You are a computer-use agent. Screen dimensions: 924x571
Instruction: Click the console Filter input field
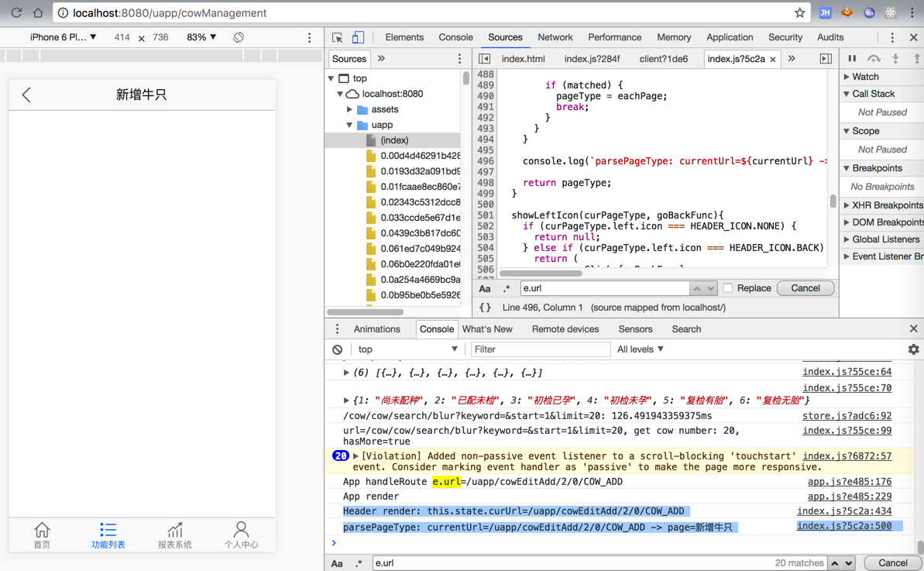tap(540, 349)
